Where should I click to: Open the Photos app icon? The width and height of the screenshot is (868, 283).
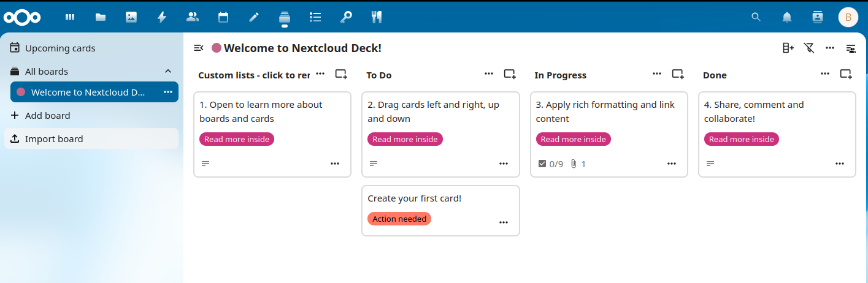(x=131, y=17)
